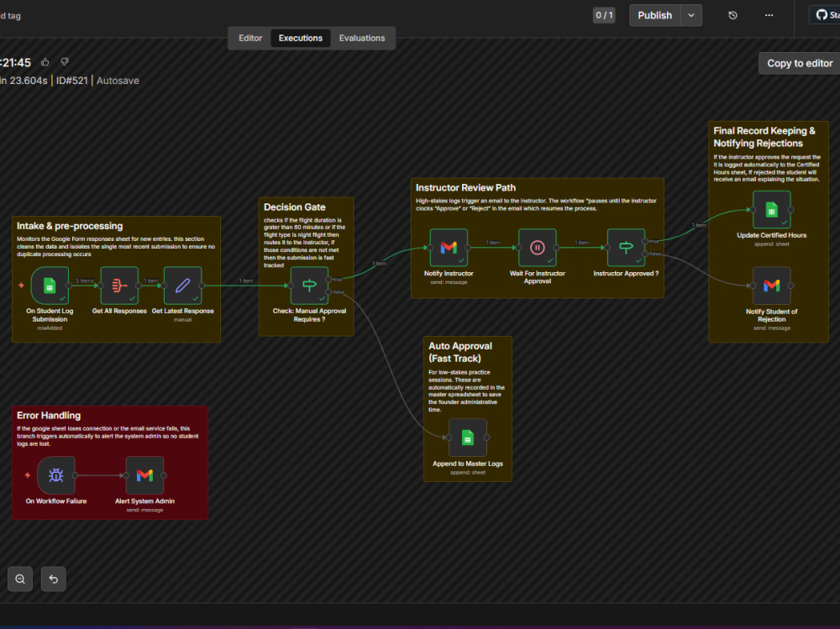Select the Auto Approval (Fast Track) note title

pos(460,352)
